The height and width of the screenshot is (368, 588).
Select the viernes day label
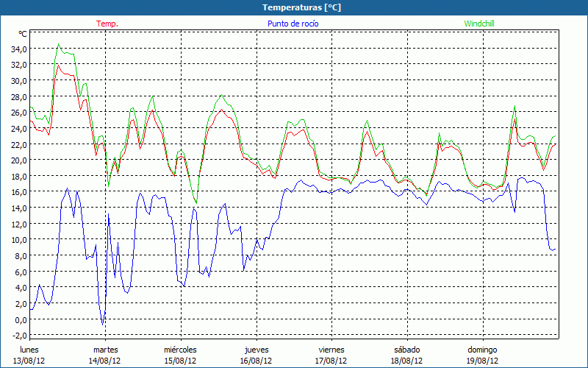331,350
